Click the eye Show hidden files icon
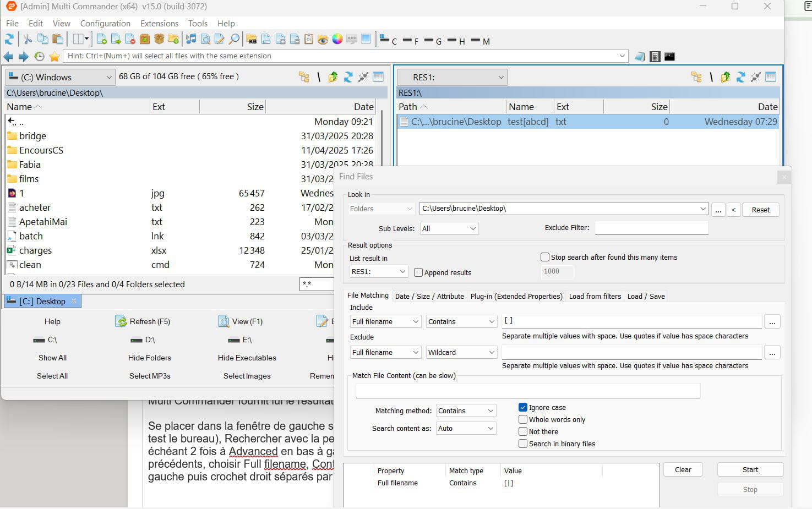 point(323,39)
